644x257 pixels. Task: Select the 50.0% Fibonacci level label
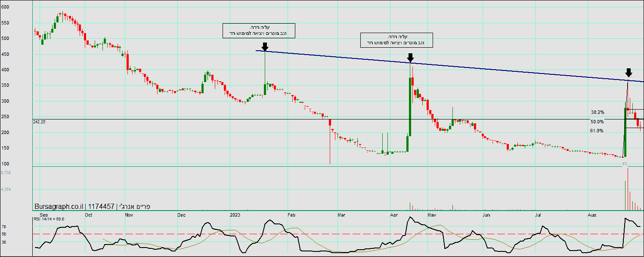coord(597,122)
